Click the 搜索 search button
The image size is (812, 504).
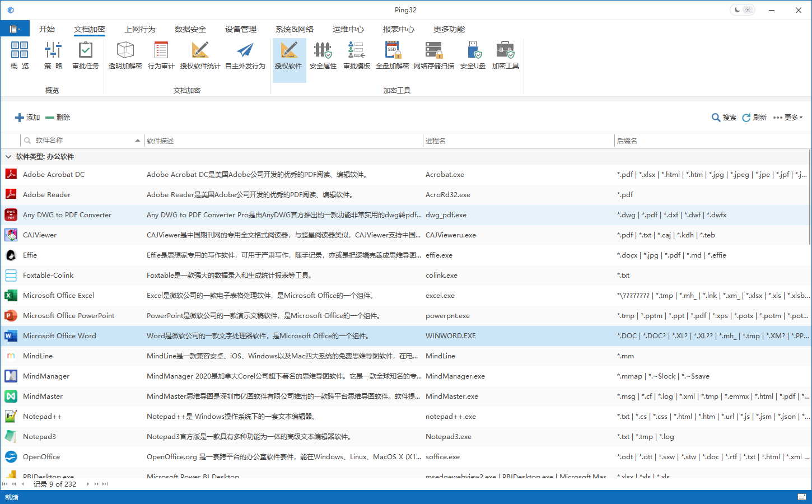(x=724, y=118)
